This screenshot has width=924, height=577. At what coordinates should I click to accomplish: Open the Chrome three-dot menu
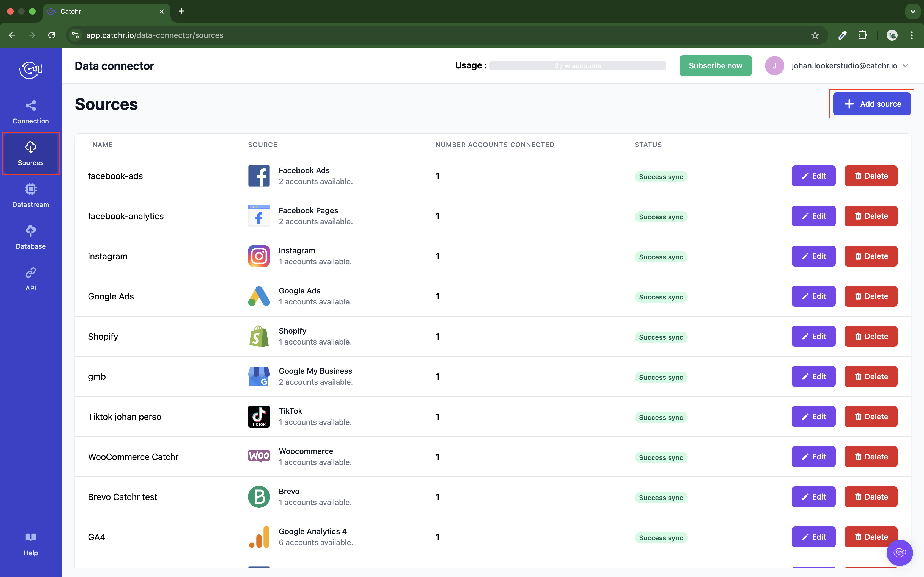[912, 35]
